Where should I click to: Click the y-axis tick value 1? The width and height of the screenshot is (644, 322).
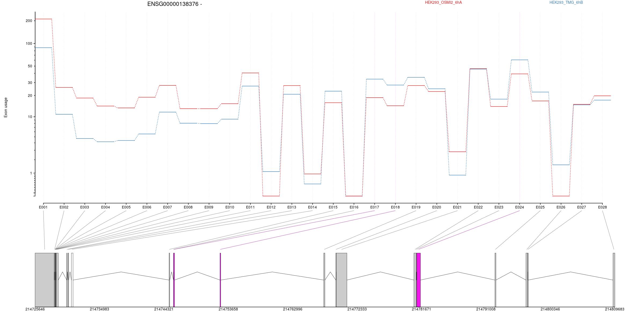point(31,173)
